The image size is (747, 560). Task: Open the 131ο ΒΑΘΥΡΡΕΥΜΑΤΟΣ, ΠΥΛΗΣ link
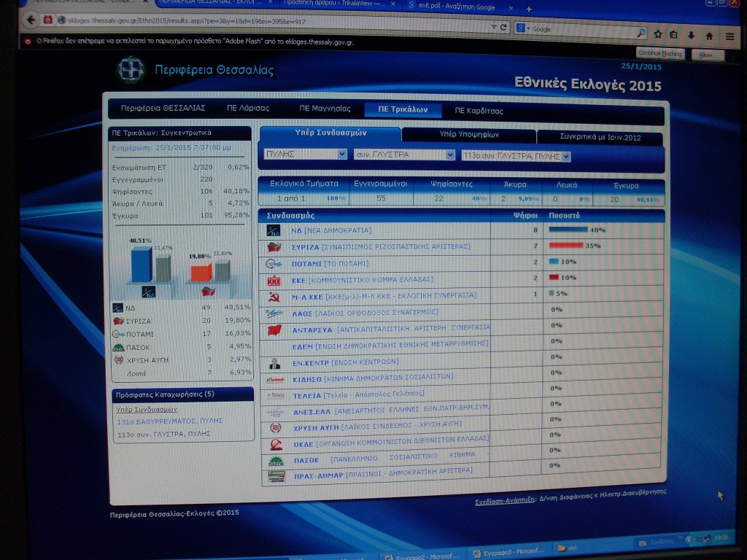(169, 421)
